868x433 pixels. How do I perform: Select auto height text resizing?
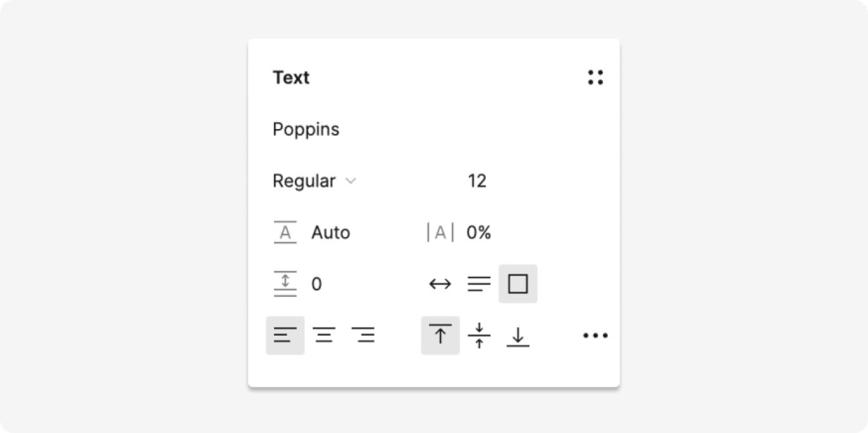pyautogui.click(x=479, y=284)
